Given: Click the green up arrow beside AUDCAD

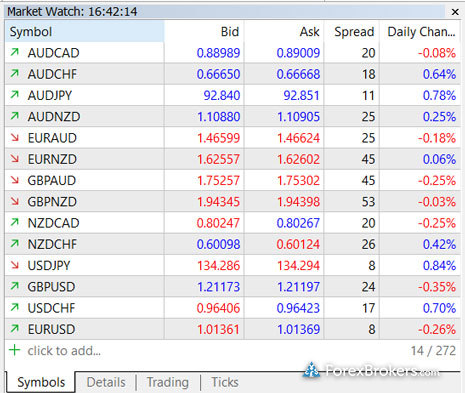Looking at the screenshot, I should coord(14,52).
